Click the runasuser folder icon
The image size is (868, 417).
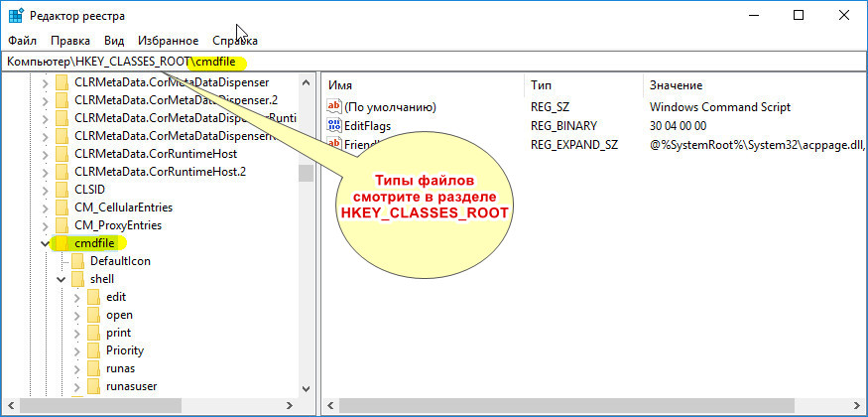pyautogui.click(x=94, y=386)
